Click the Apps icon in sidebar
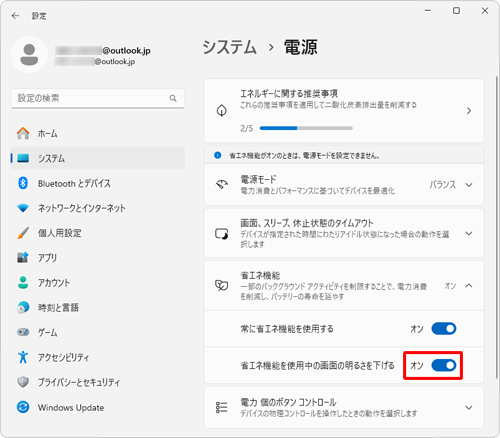This screenshot has height=438, width=500. tap(23, 257)
